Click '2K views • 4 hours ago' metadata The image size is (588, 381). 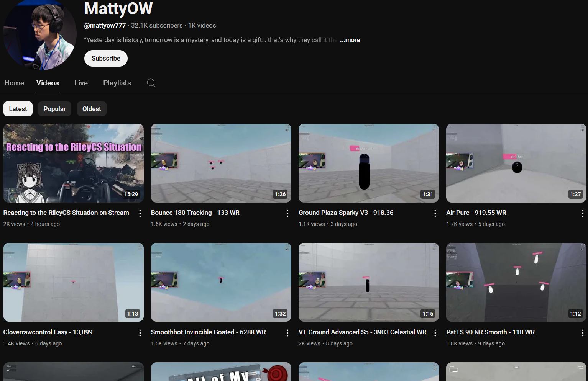pos(31,224)
